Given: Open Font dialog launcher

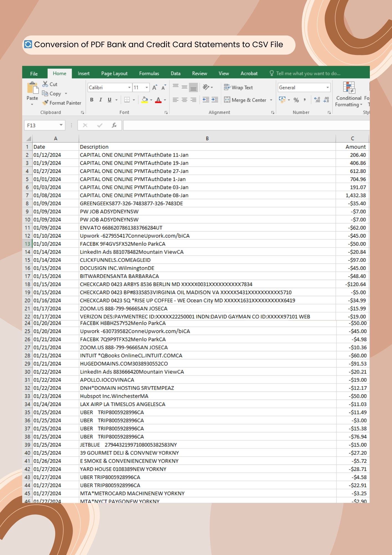Looking at the screenshot, I should tap(166, 112).
